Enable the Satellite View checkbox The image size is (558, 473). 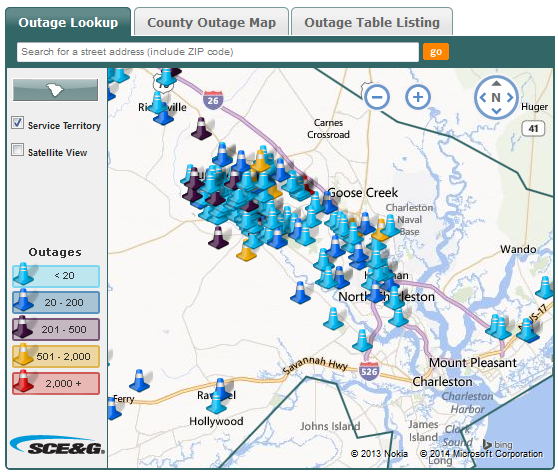point(17,149)
